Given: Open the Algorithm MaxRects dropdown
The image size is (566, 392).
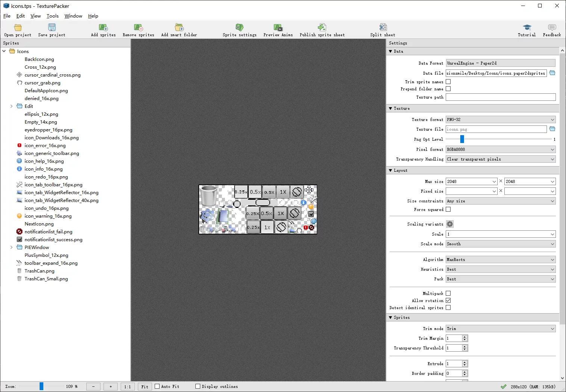Looking at the screenshot, I should coord(500,259).
